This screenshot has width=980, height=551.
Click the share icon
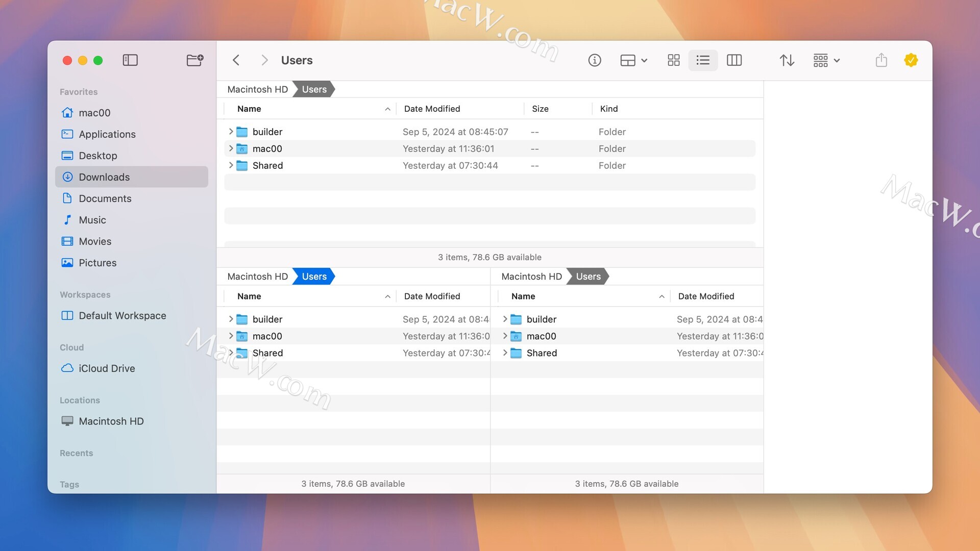(881, 60)
